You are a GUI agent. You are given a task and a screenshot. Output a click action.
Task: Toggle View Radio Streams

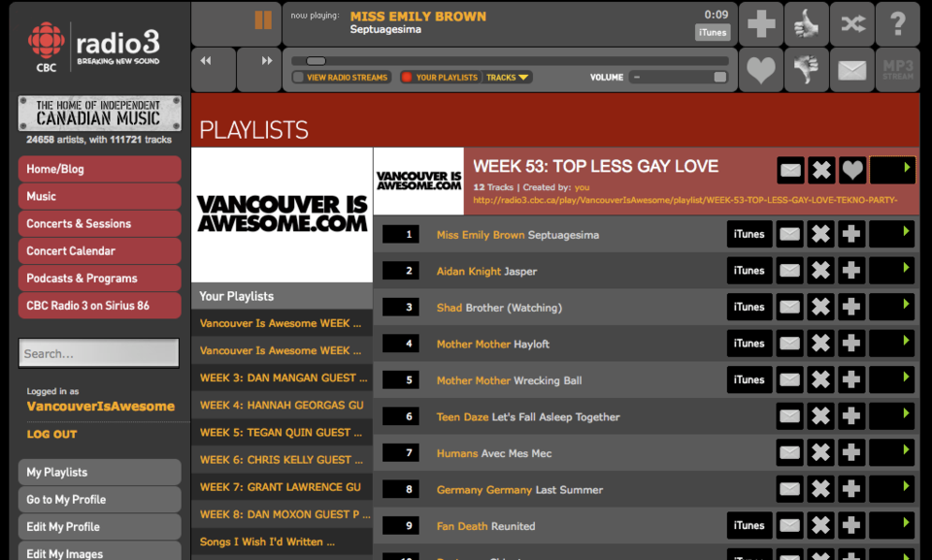tap(341, 78)
